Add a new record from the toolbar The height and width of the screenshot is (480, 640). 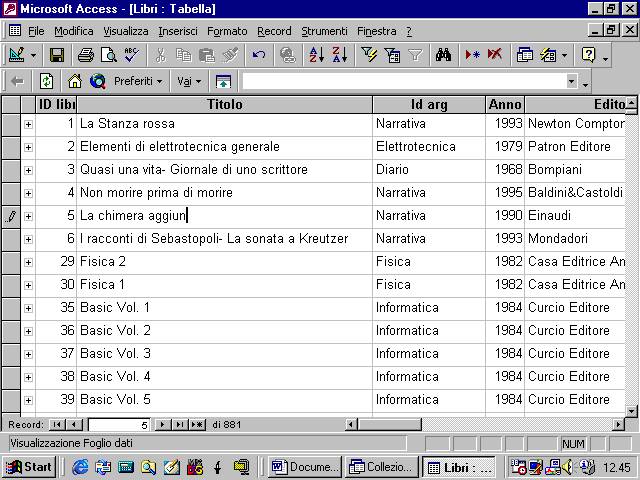(472, 55)
